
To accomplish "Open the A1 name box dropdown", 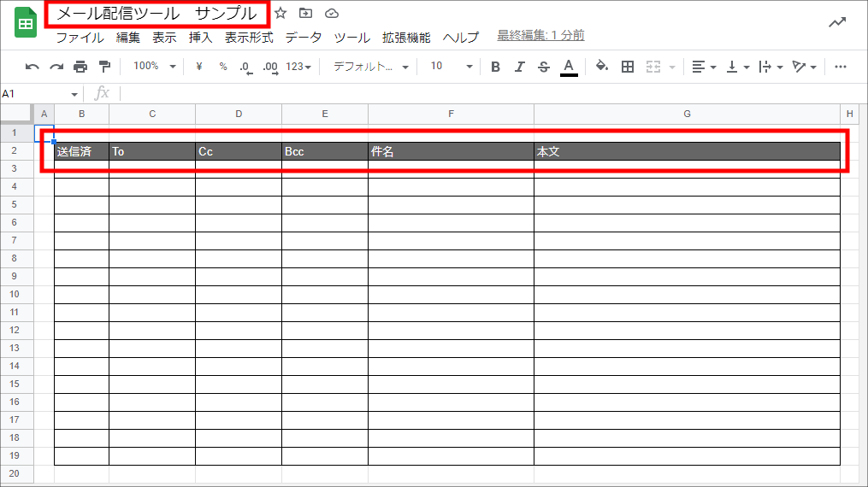I will [x=74, y=95].
